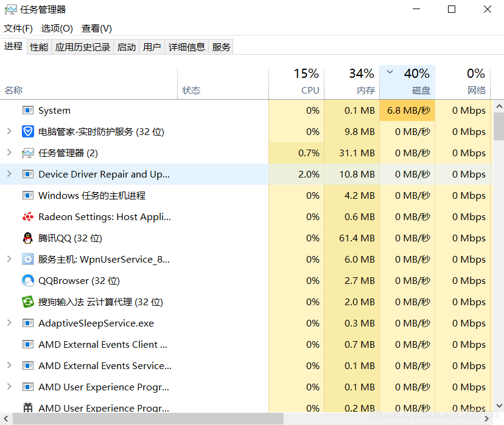Click the AMD External Events Client icon
Image resolution: width=504 pixels, height=425 pixels.
(x=28, y=344)
